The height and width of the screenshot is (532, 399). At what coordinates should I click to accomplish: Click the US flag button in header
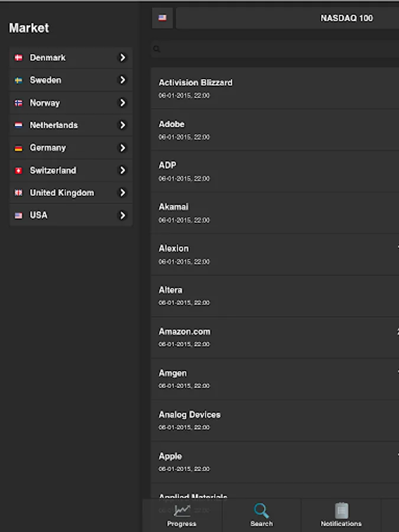pos(163,18)
